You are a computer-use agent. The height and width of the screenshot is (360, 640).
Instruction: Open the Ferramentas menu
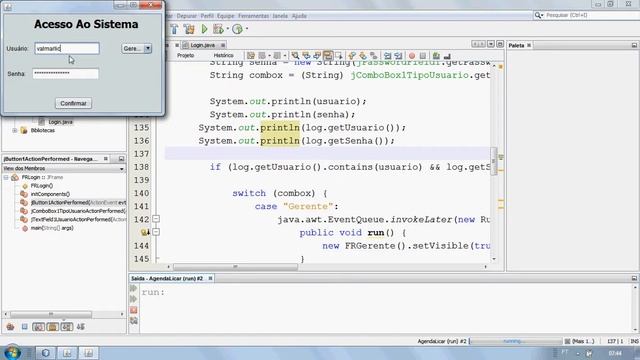pos(253,16)
